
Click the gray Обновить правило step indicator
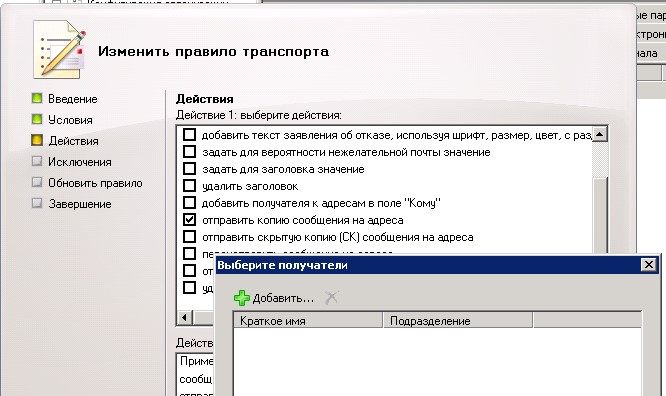[x=37, y=182]
